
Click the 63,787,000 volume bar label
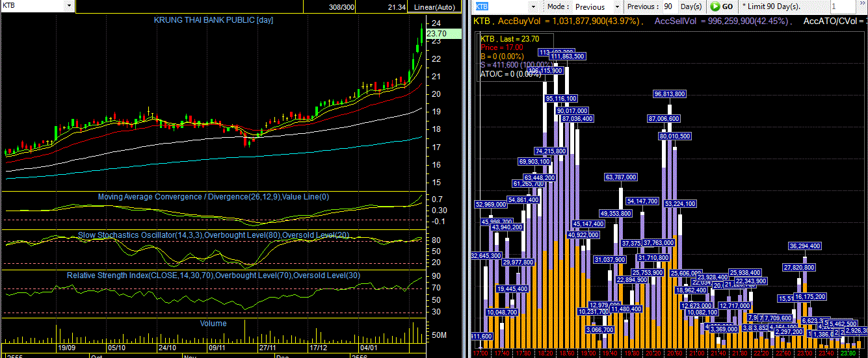621,177
